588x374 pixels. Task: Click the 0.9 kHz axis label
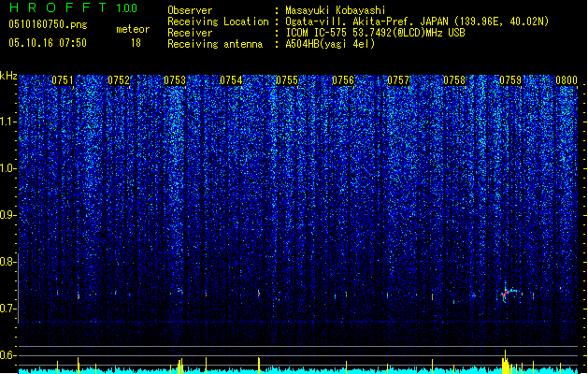(x=8, y=215)
